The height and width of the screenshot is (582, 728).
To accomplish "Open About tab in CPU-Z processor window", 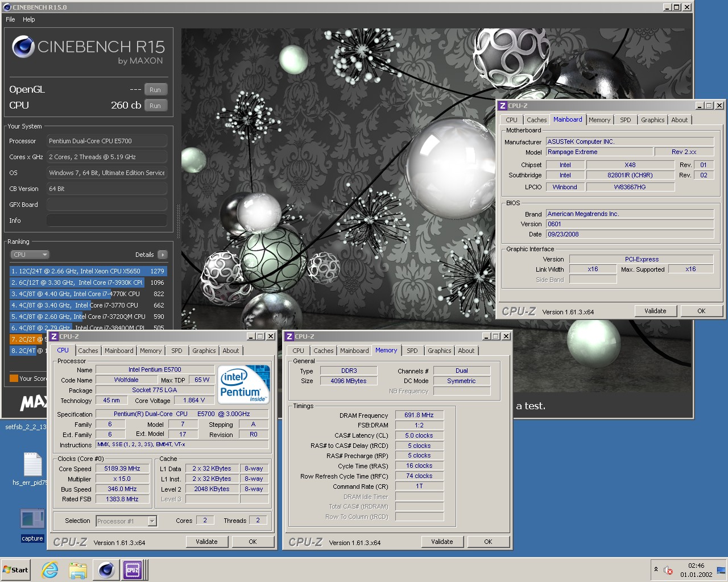I will [x=231, y=351].
